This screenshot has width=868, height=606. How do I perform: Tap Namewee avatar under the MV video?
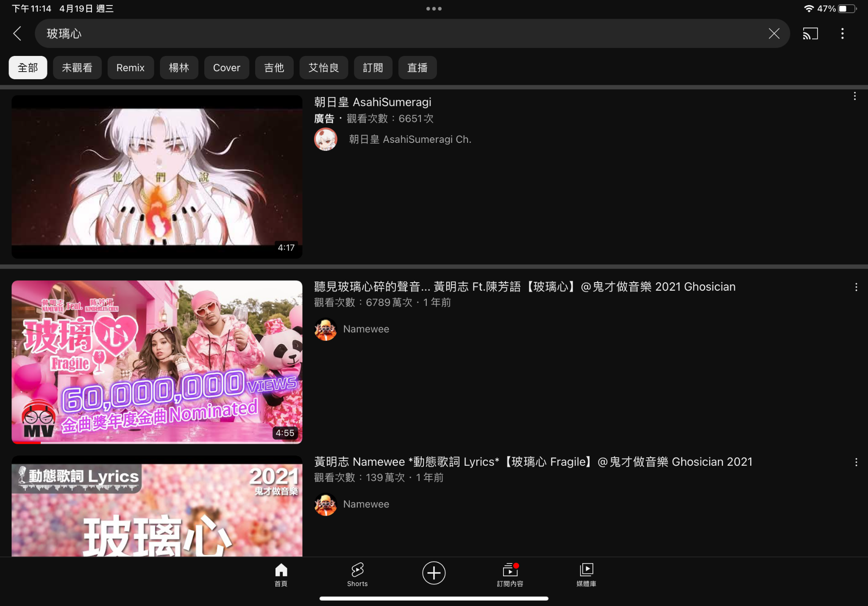325,329
